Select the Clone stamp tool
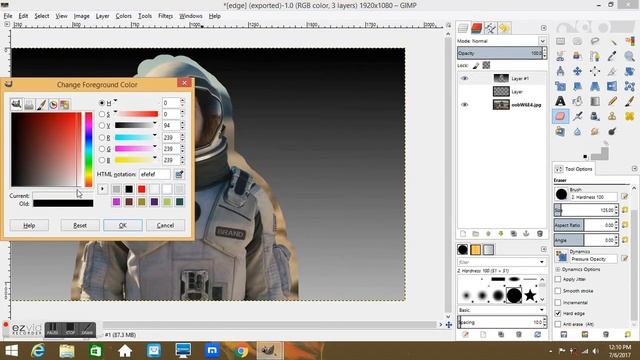 (612, 116)
